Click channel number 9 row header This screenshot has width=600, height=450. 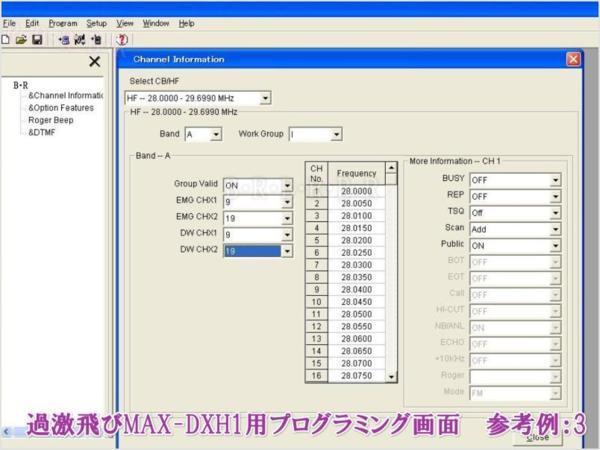pos(316,290)
